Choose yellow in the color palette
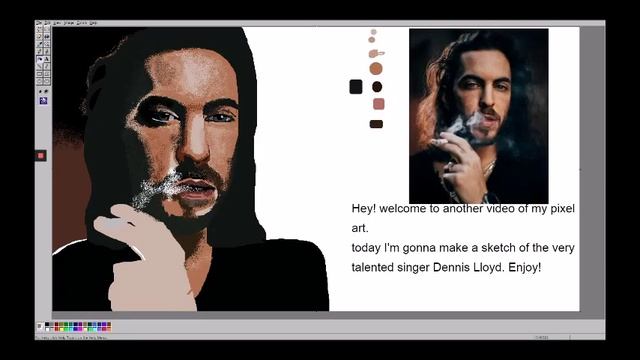The width and height of the screenshot is (640, 360). coord(61,329)
